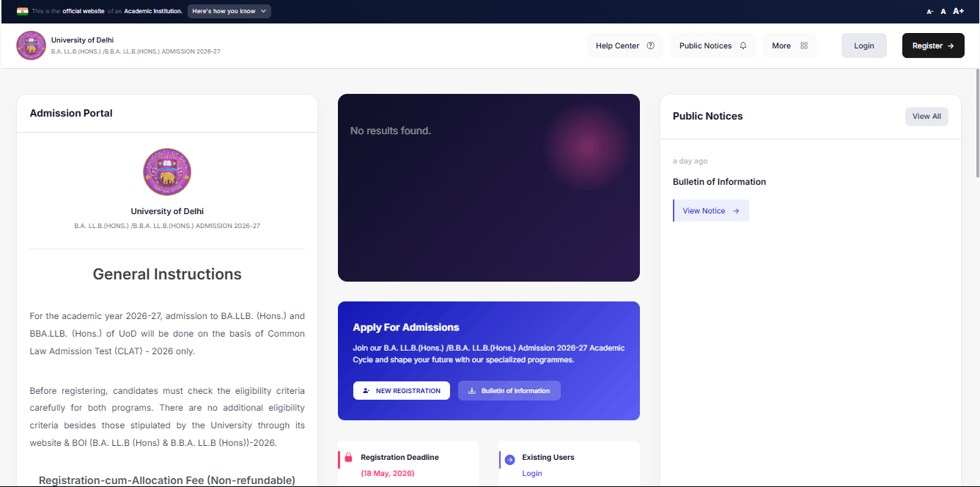Click the Registration Deadline label
The width and height of the screenshot is (980, 487).
click(x=399, y=457)
